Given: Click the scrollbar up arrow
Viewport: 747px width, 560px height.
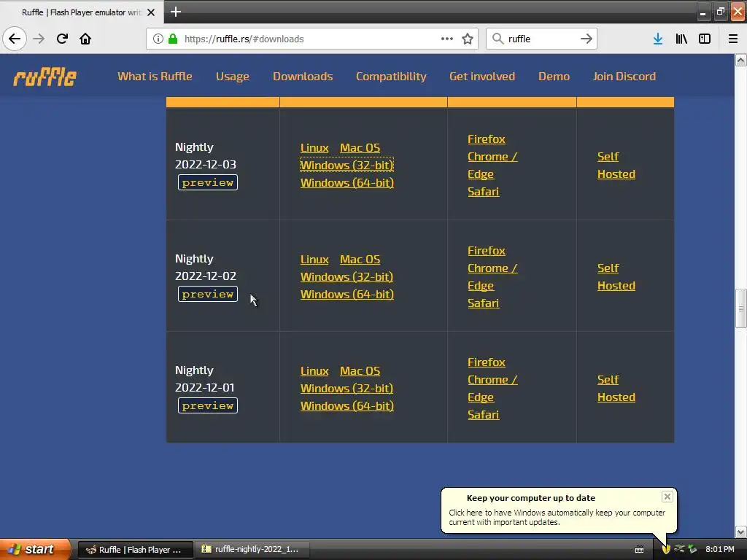Looking at the screenshot, I should (x=740, y=60).
